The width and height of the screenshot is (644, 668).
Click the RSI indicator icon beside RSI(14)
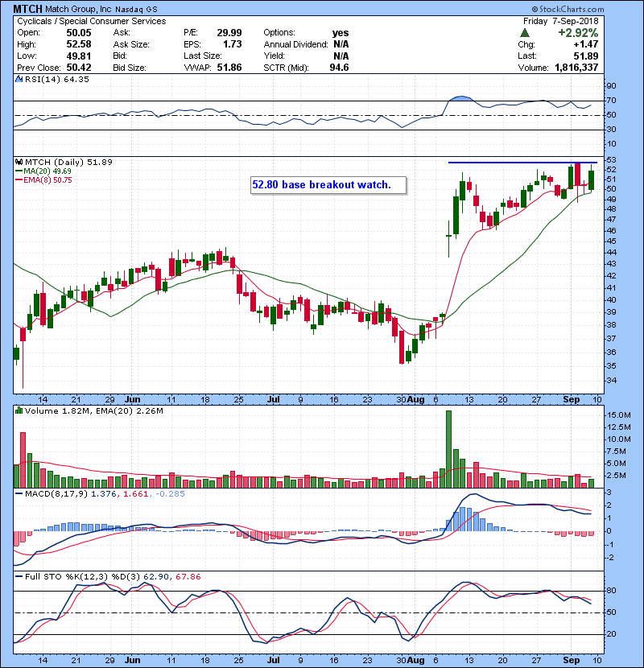click(x=19, y=79)
